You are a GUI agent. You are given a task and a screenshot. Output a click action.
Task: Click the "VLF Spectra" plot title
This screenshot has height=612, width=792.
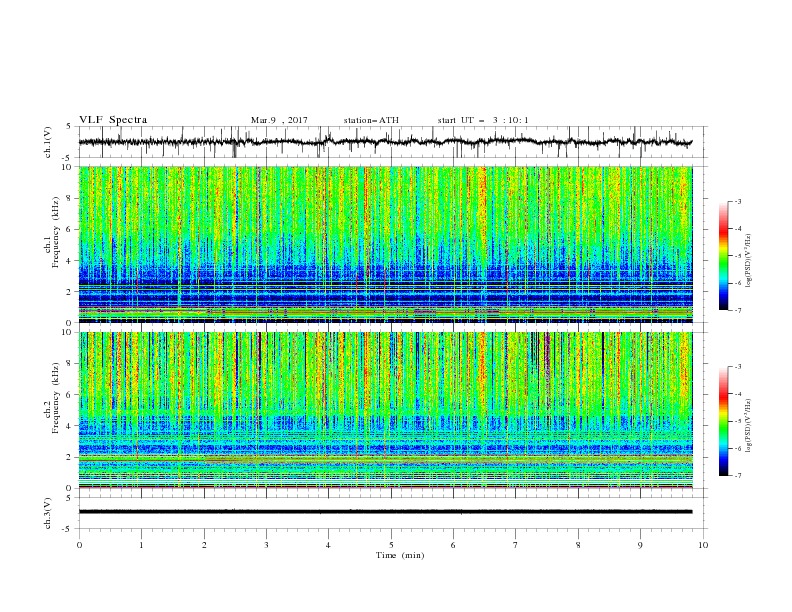(x=113, y=120)
